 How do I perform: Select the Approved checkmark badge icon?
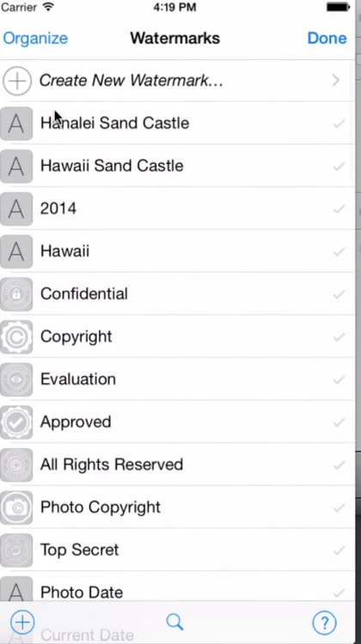click(16, 422)
